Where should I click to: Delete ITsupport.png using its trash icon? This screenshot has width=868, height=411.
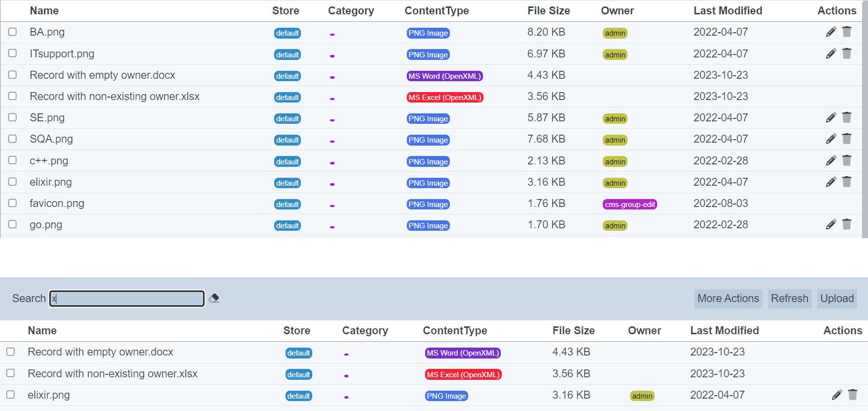pos(847,53)
